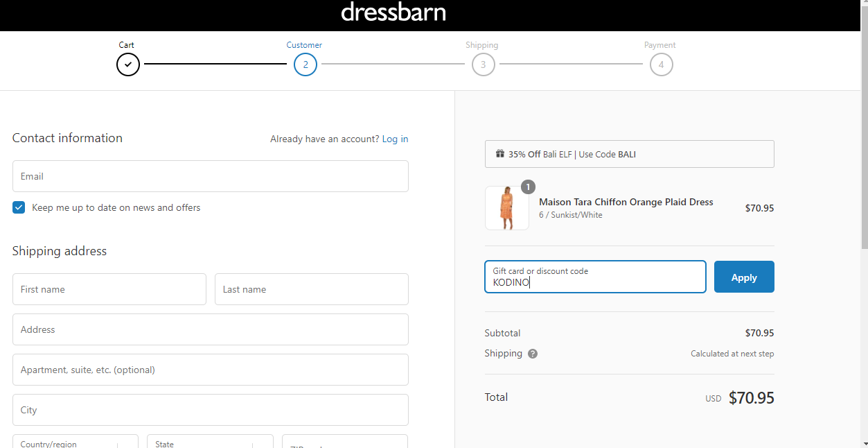Click the Shipping step label

(482, 45)
